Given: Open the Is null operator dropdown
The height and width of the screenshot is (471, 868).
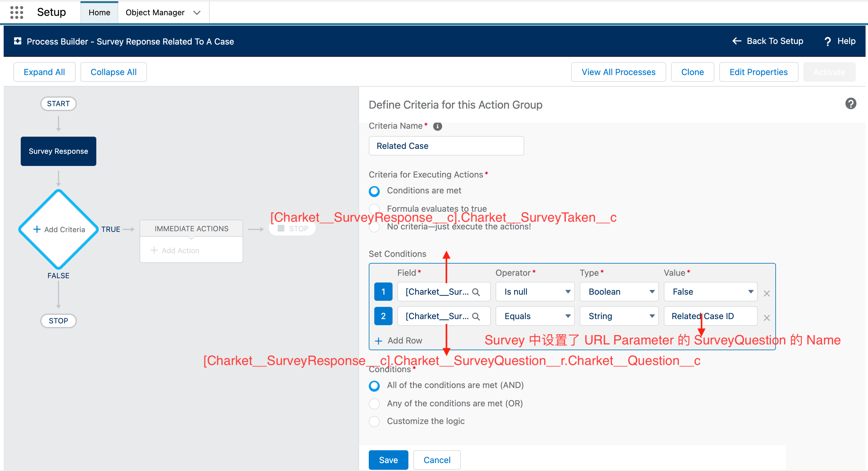Looking at the screenshot, I should pos(535,292).
